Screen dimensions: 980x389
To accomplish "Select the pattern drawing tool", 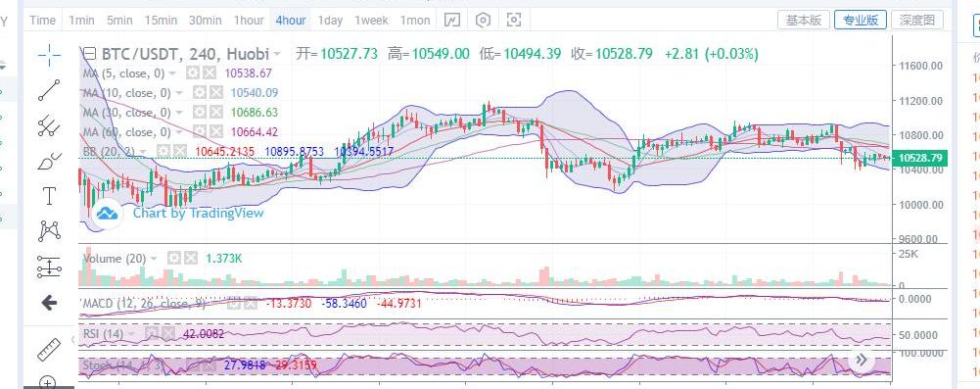I will 49,231.
